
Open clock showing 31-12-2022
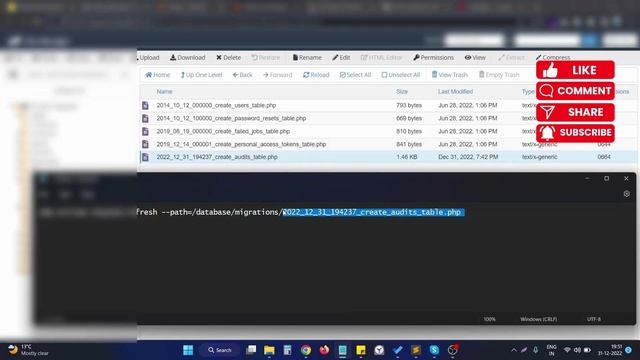[610, 350]
